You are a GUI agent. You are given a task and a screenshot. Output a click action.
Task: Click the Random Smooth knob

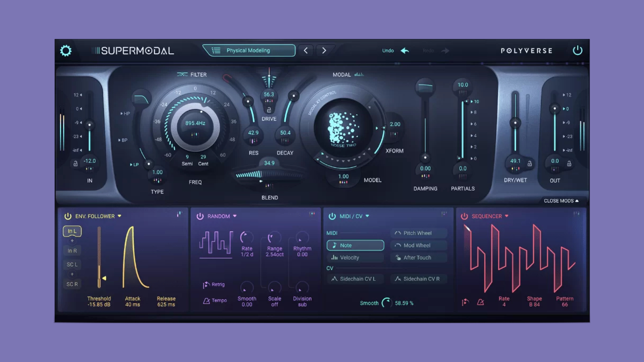pos(247,287)
